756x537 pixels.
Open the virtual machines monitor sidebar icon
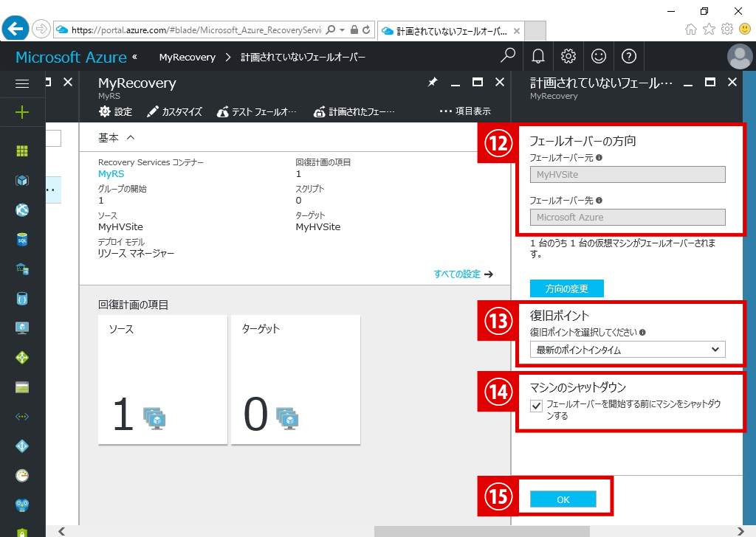pyautogui.click(x=22, y=328)
